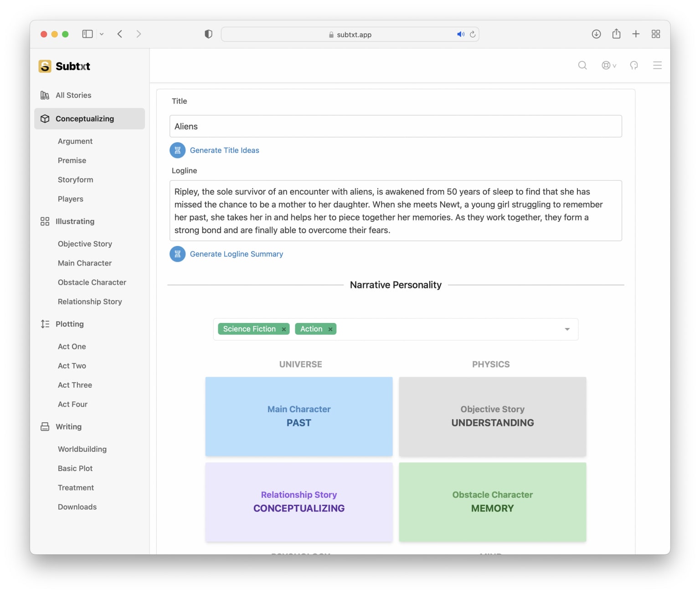Click into the Title field containing Aliens
700x594 pixels.
tap(396, 126)
